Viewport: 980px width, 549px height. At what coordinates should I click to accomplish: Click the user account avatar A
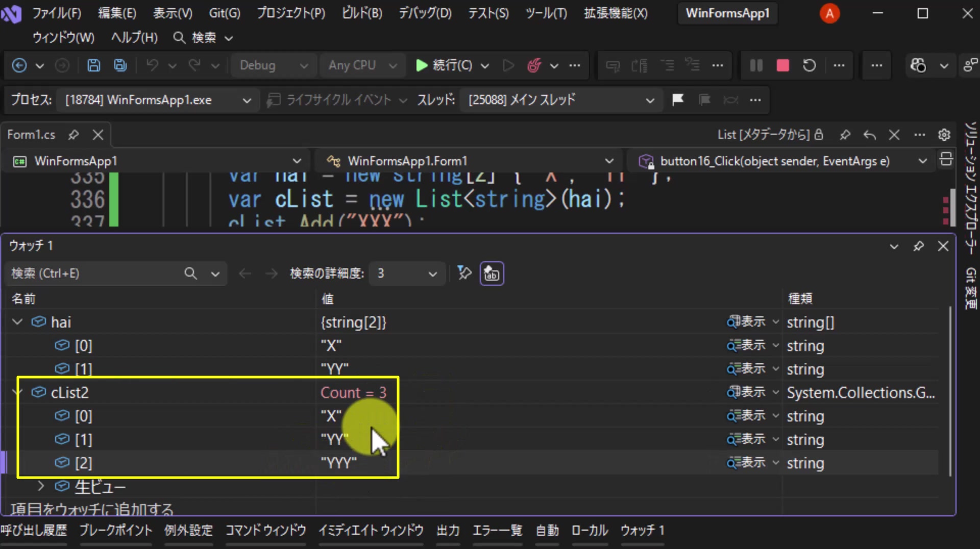pyautogui.click(x=829, y=13)
